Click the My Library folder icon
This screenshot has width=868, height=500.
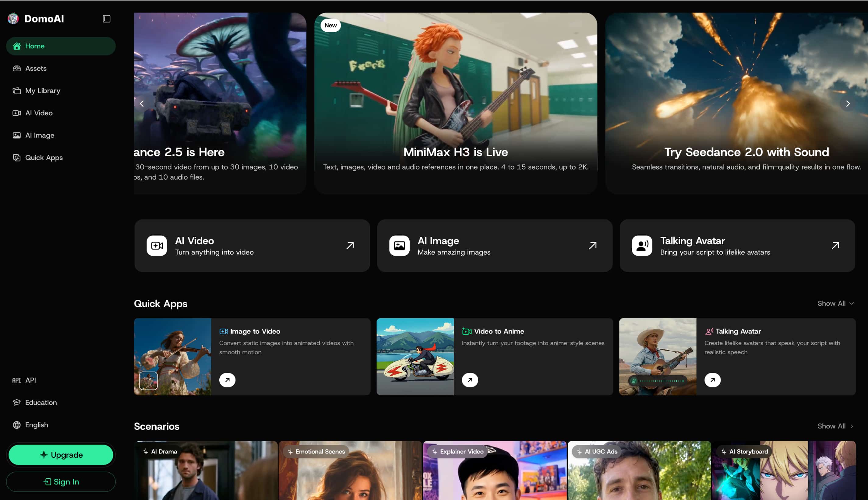coord(16,91)
